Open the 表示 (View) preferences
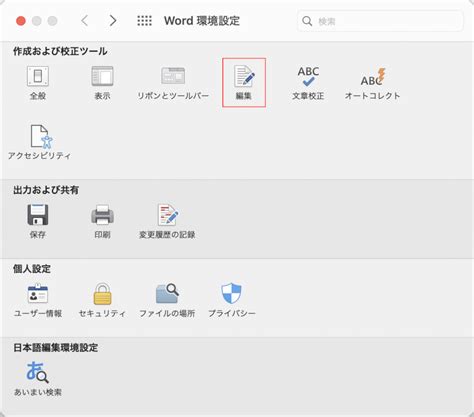The height and width of the screenshot is (417, 474). (102, 83)
